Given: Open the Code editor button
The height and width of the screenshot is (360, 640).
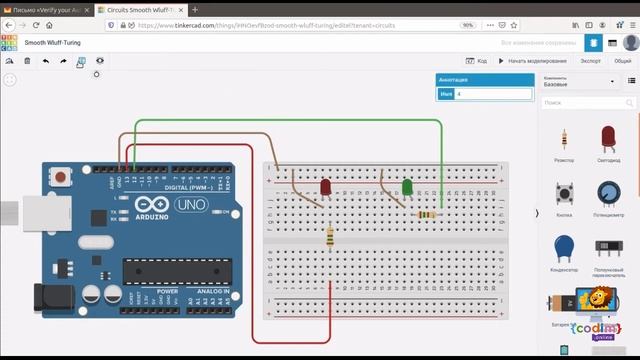Looking at the screenshot, I should pos(476,61).
